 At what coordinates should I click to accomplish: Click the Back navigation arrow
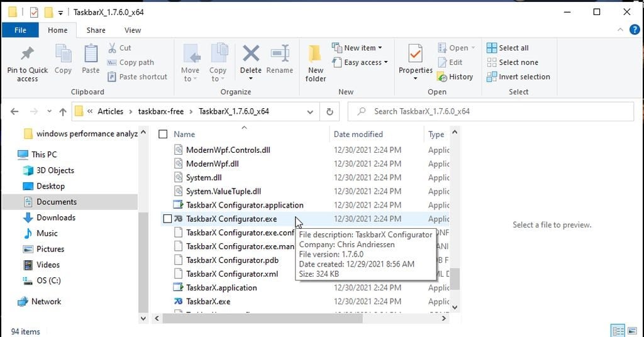pos(14,112)
